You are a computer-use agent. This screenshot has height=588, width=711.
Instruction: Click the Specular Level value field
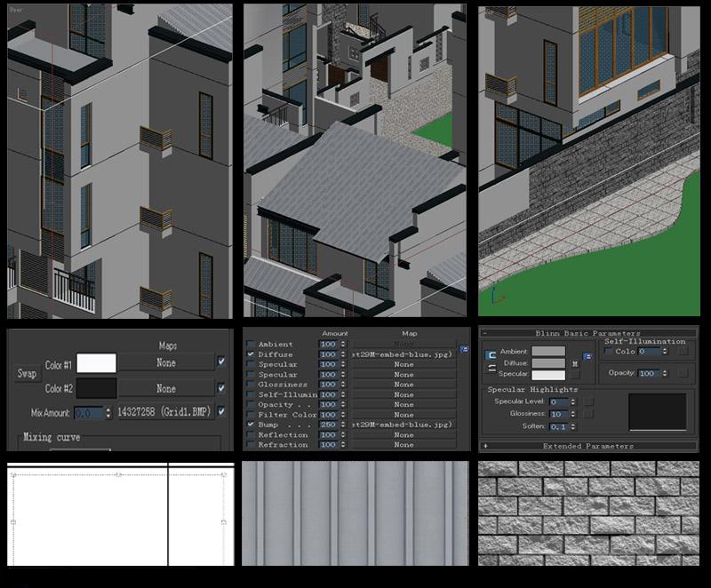coord(559,401)
